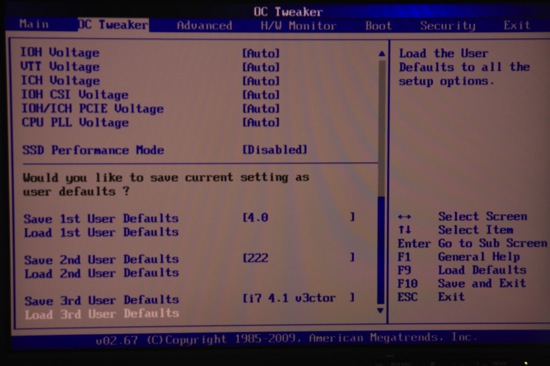The height and width of the screenshot is (366, 550).
Task: Choose Load 2nd User Defaults
Action: click(x=101, y=273)
